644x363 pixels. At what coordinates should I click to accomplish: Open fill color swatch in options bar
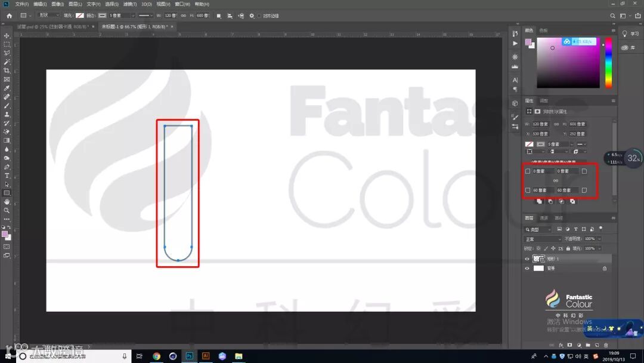coord(80,16)
